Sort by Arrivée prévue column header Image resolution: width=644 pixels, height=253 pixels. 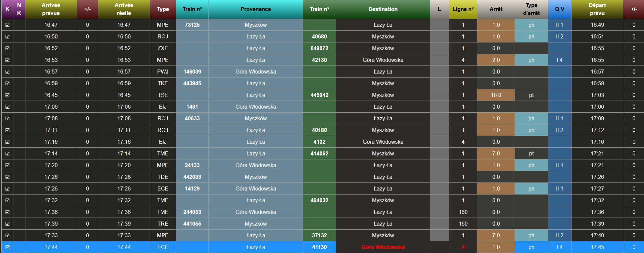pos(51,9)
